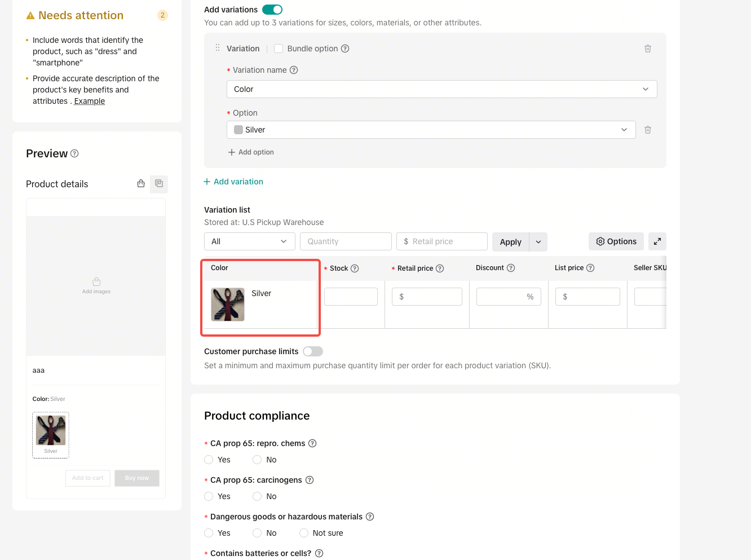Image resolution: width=751 pixels, height=560 pixels.
Task: Open help for Contains batteries or cells
Action: click(x=319, y=553)
